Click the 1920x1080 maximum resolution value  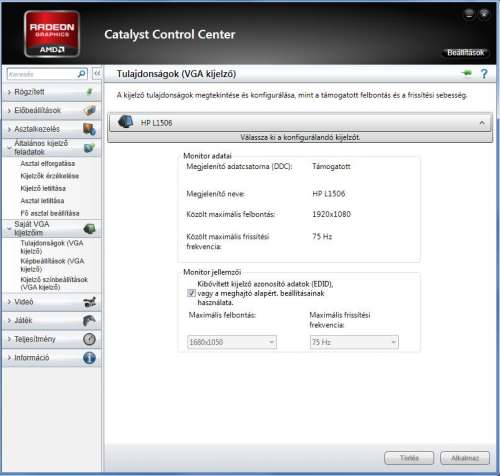(x=332, y=214)
